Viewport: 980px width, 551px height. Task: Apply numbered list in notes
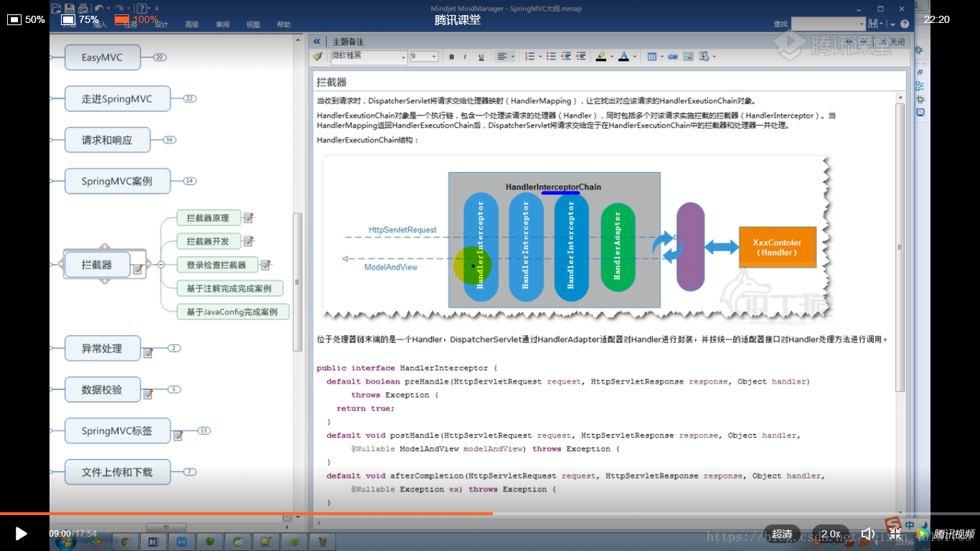[x=529, y=56]
